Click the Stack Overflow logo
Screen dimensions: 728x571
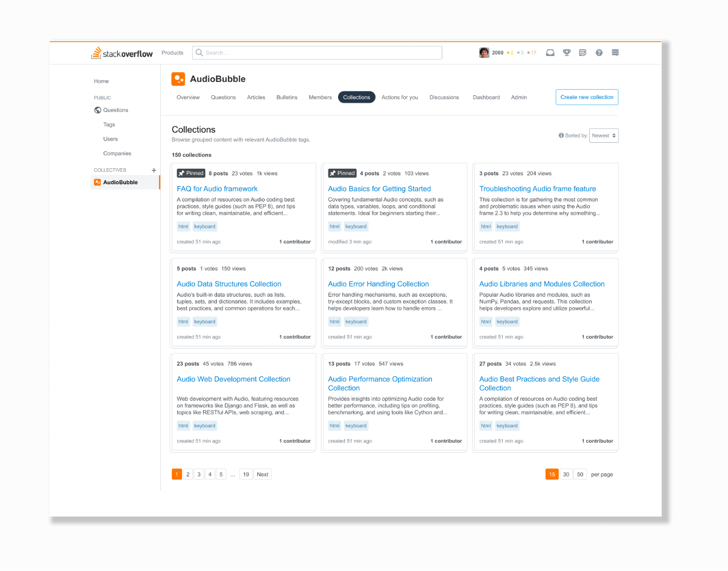pos(122,53)
